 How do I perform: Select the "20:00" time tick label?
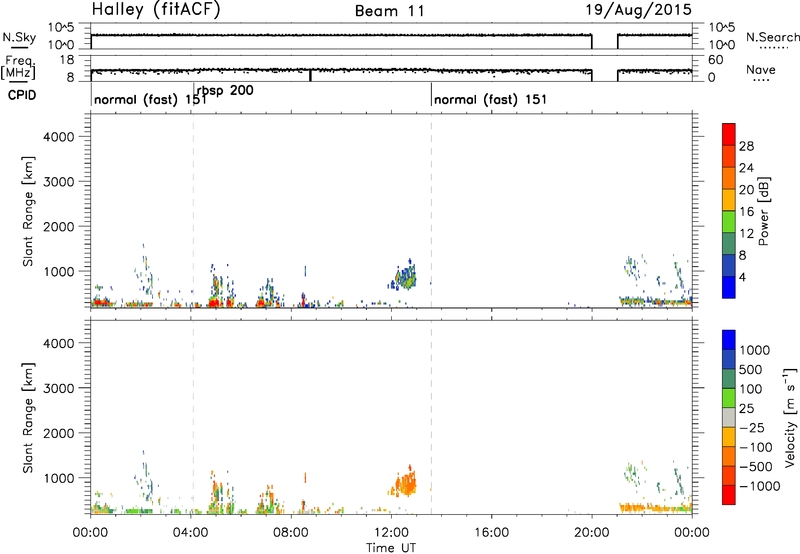[x=592, y=533]
